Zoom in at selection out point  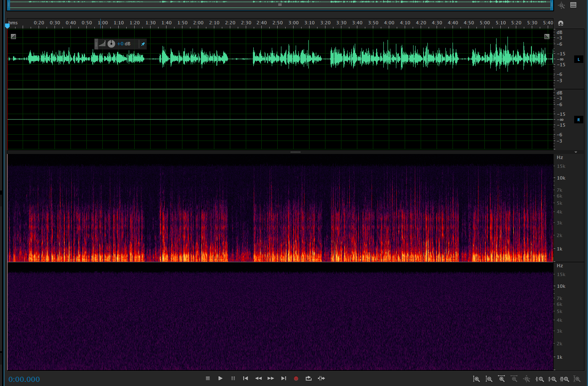[552, 379]
